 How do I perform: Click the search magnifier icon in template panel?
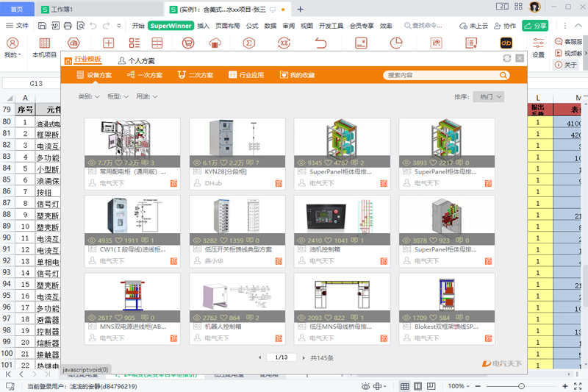click(503, 75)
